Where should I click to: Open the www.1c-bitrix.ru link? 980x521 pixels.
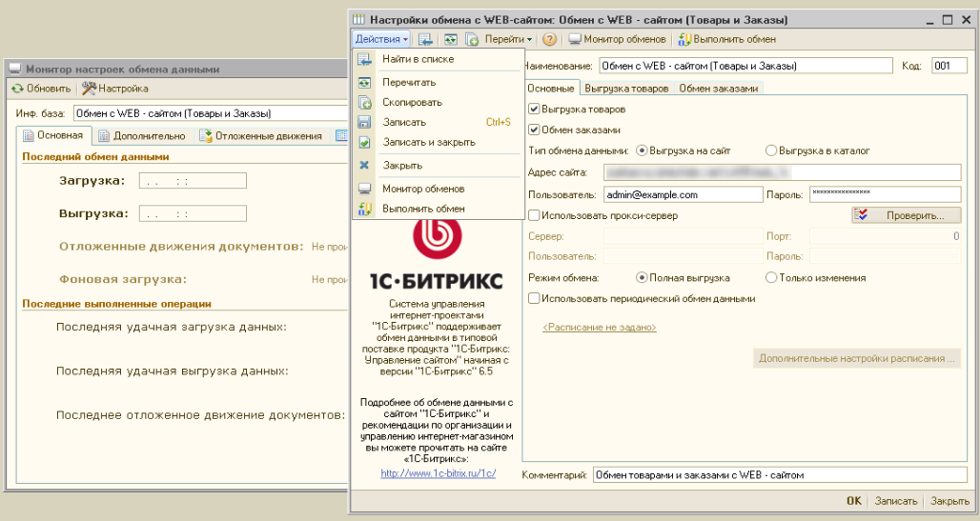pyautogui.click(x=438, y=473)
